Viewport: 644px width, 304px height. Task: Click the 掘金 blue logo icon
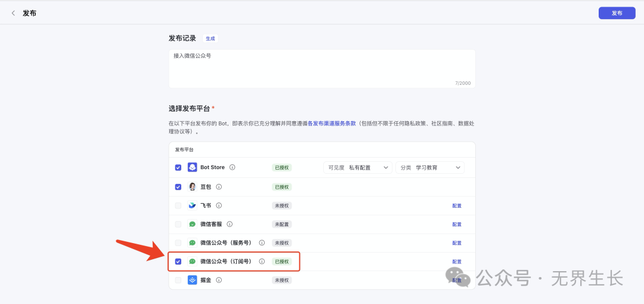tap(192, 280)
